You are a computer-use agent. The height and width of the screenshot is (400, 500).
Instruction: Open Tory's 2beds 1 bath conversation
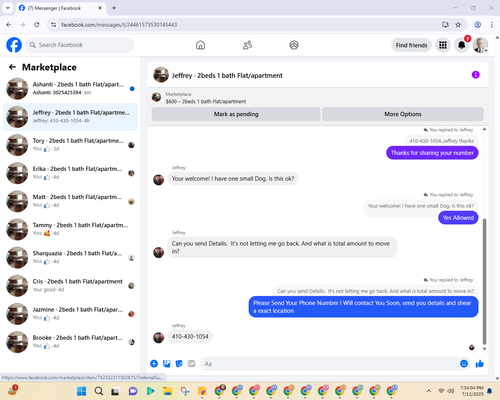70,145
